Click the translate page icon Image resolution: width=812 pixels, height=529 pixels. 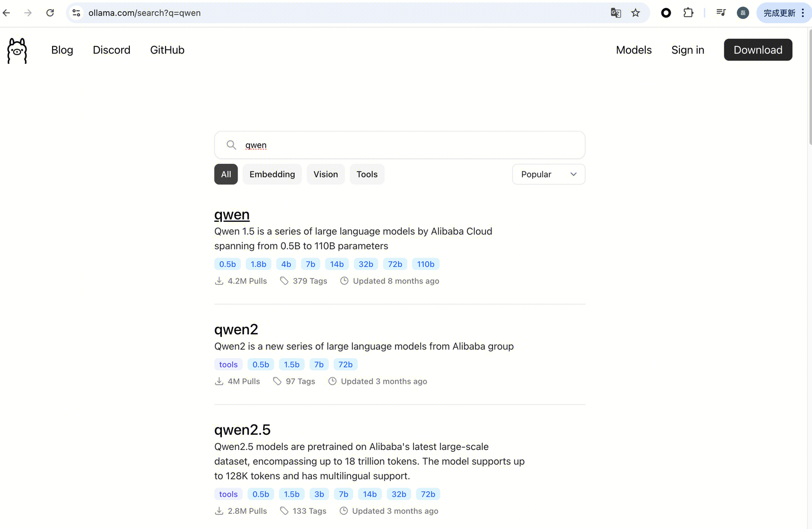615,12
